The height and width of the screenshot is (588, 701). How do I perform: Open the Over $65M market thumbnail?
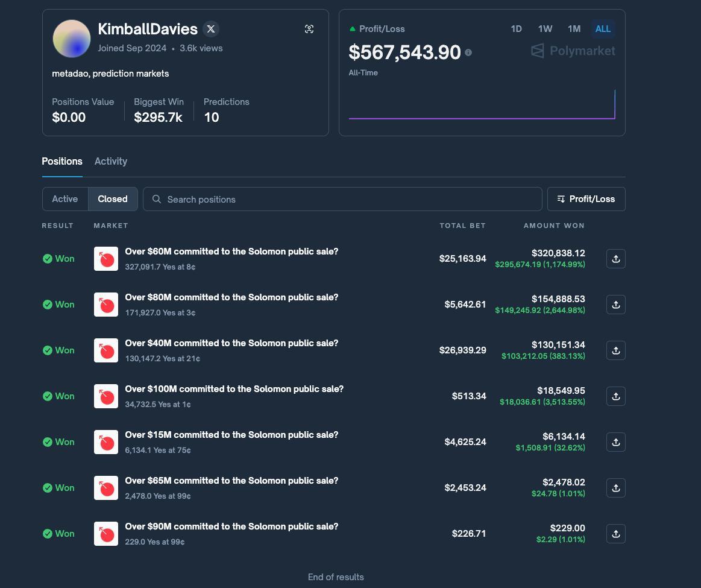tap(106, 488)
